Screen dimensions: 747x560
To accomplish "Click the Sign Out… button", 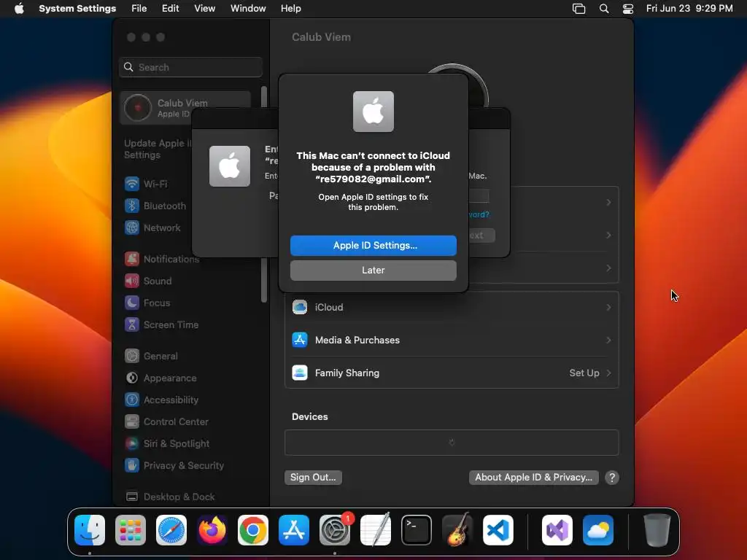I will pyautogui.click(x=313, y=477).
